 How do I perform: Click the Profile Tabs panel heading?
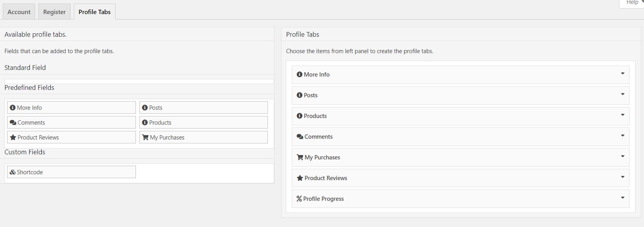pyautogui.click(x=303, y=34)
